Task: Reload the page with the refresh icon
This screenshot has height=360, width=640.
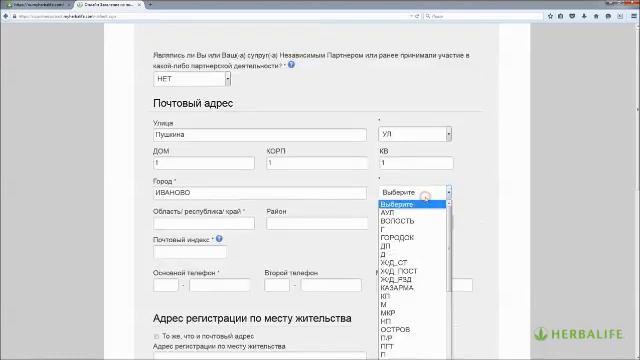Action: (417, 16)
